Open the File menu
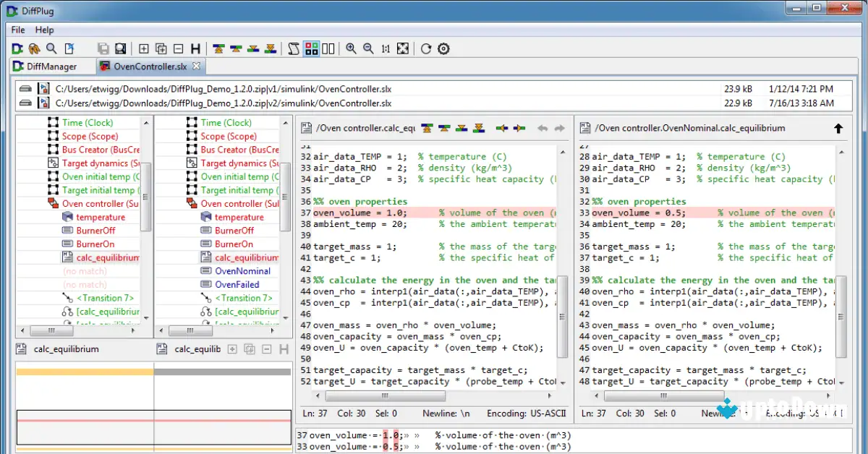This screenshot has width=868, height=454. coord(17,30)
